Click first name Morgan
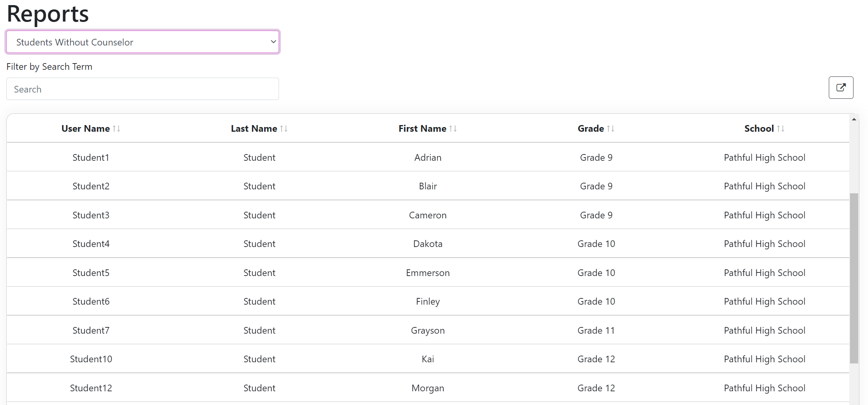868x405 pixels. (x=428, y=388)
